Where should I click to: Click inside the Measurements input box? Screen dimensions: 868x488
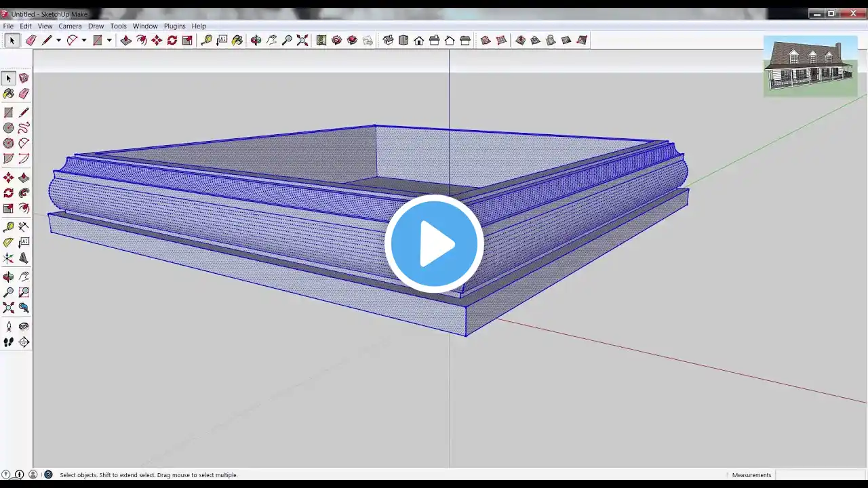(x=820, y=475)
